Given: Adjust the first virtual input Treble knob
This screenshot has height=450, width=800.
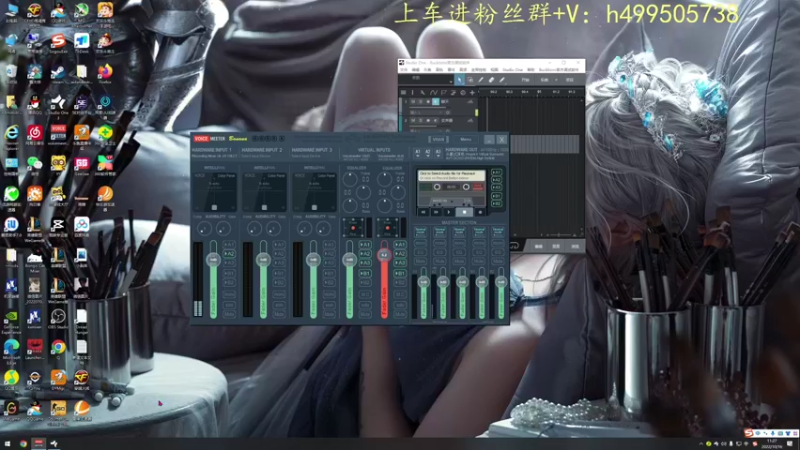Looking at the screenshot, I should tap(349, 179).
